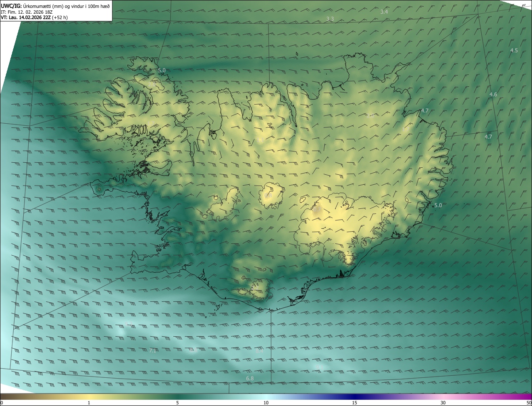This screenshot has width=532, height=406.
Task: Click the '6.8' value label over the sea
Action: [250, 378]
